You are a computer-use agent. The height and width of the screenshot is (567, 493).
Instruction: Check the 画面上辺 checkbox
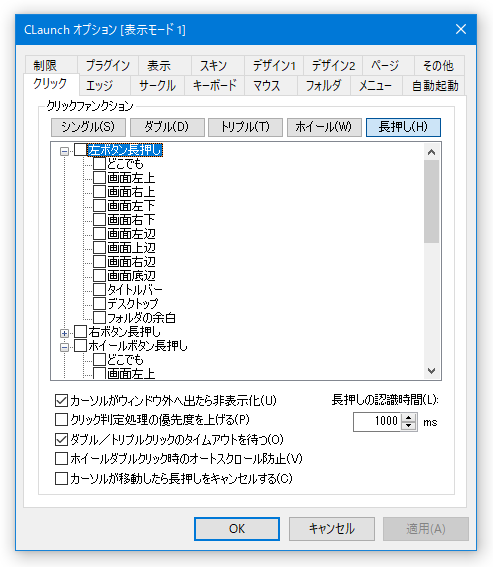99,247
